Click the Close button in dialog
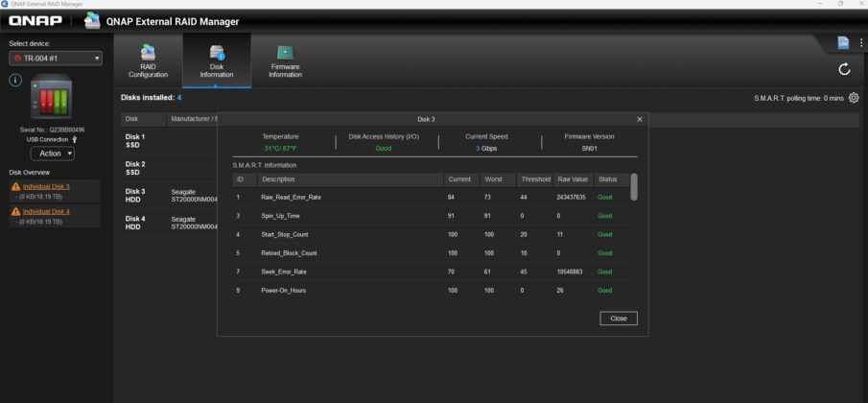The image size is (868, 403). [619, 319]
